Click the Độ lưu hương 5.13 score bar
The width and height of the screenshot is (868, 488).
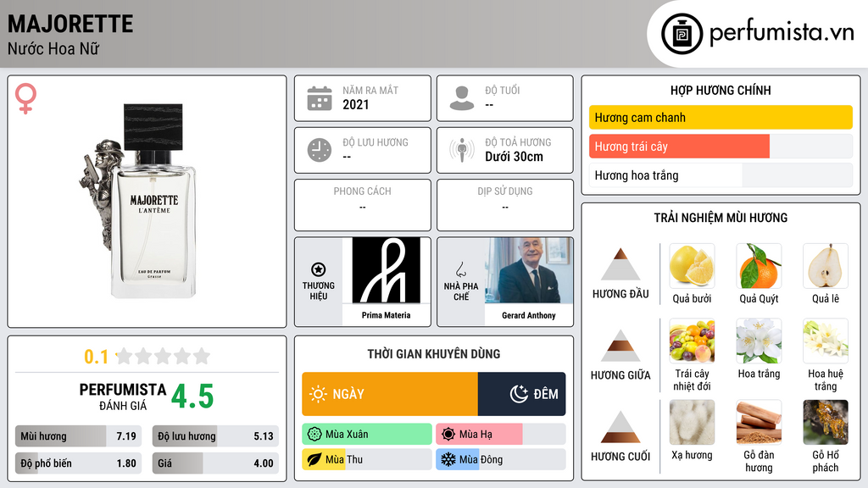[215, 436]
